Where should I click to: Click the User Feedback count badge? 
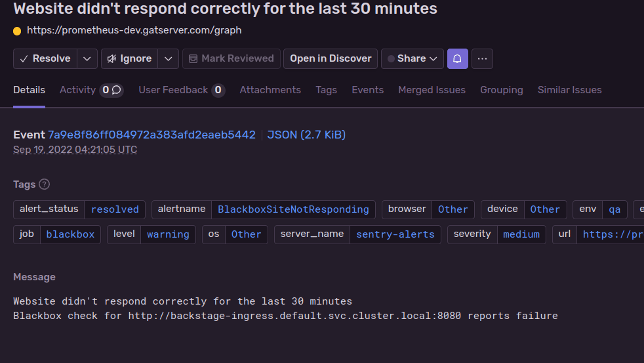(x=218, y=90)
